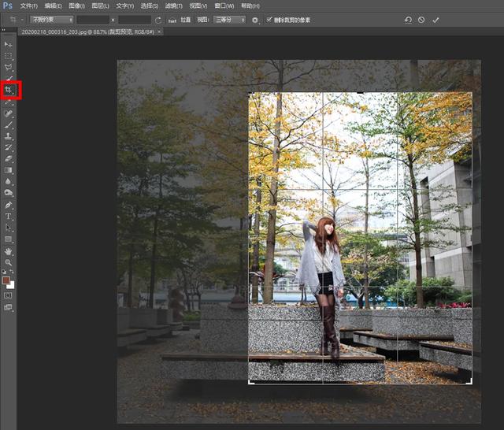Open the 三等分 overlay view dropdown
The height and width of the screenshot is (430, 504).
click(x=231, y=19)
